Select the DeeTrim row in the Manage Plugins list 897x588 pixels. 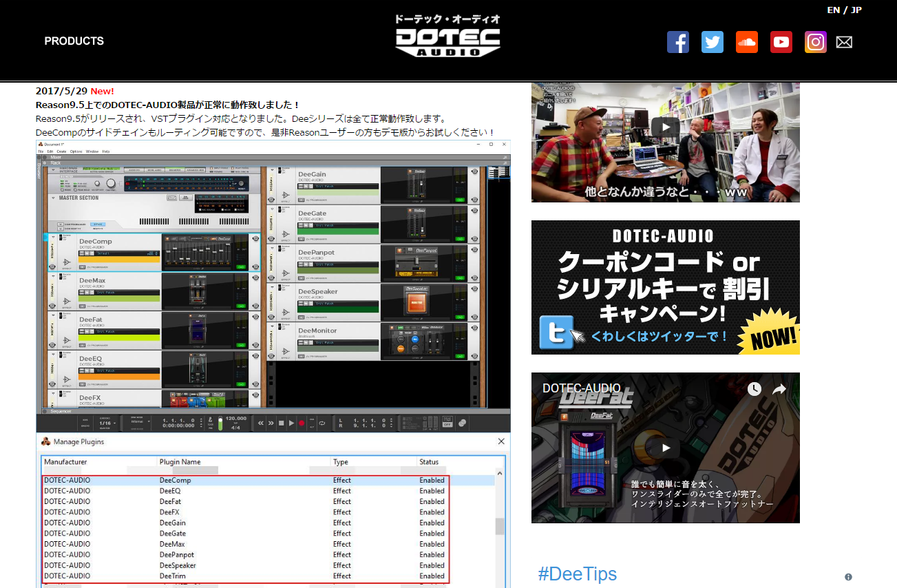(x=268, y=576)
